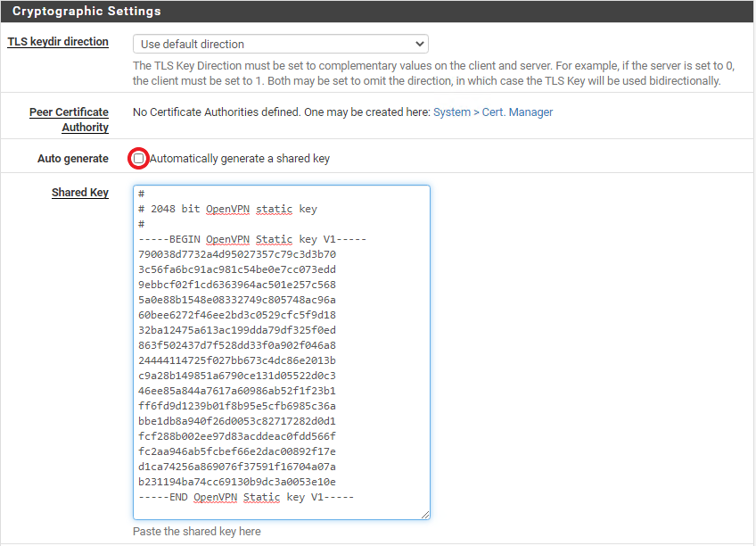756x546 pixels.
Task: Click the key line starting with b231194b
Action: pyautogui.click(x=237, y=482)
